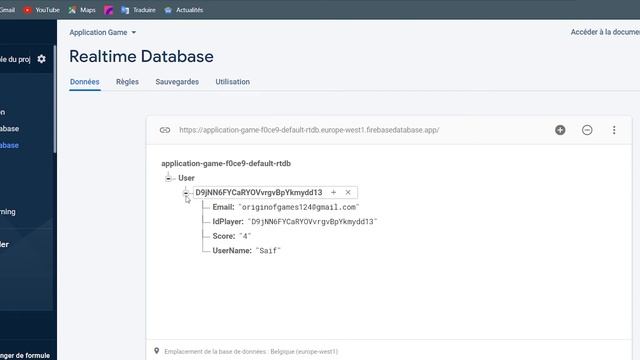Edit the Score value "4"
Image resolution: width=640 pixels, height=360 pixels.
pyautogui.click(x=245, y=236)
